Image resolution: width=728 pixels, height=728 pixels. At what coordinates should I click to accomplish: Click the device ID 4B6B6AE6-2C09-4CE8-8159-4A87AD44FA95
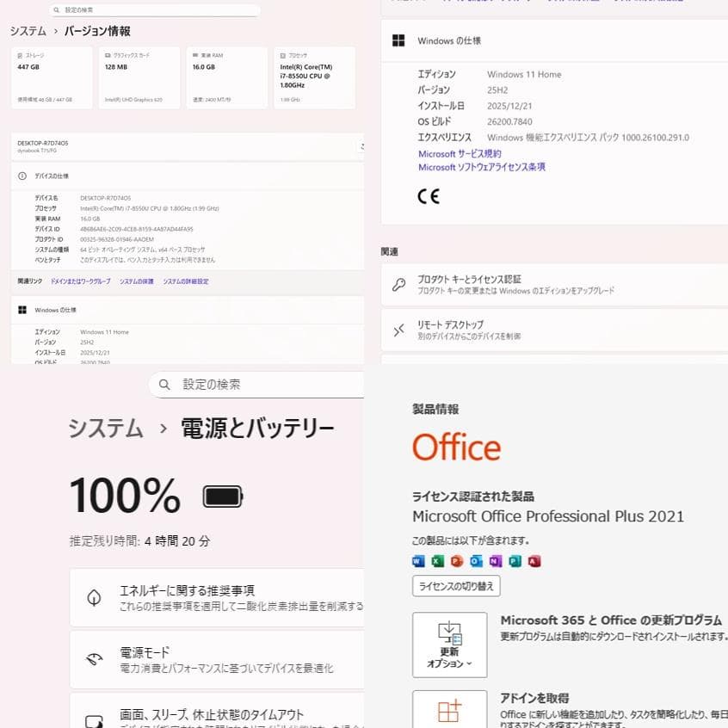(x=137, y=229)
